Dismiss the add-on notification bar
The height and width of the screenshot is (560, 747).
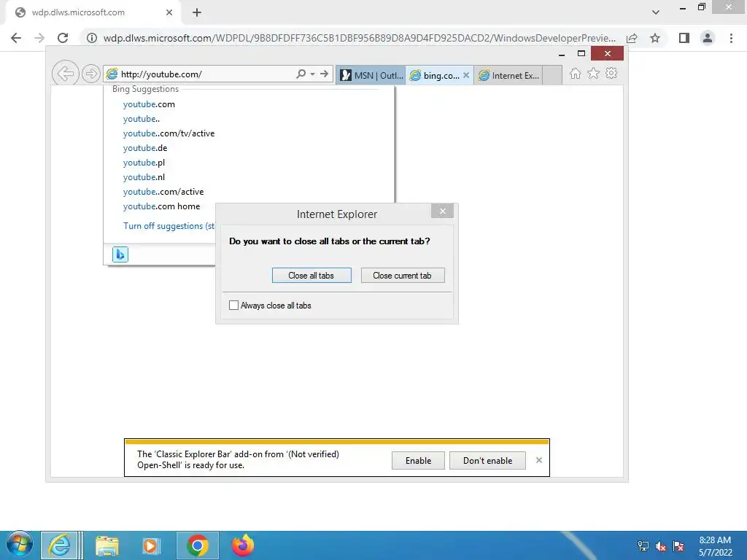click(539, 460)
